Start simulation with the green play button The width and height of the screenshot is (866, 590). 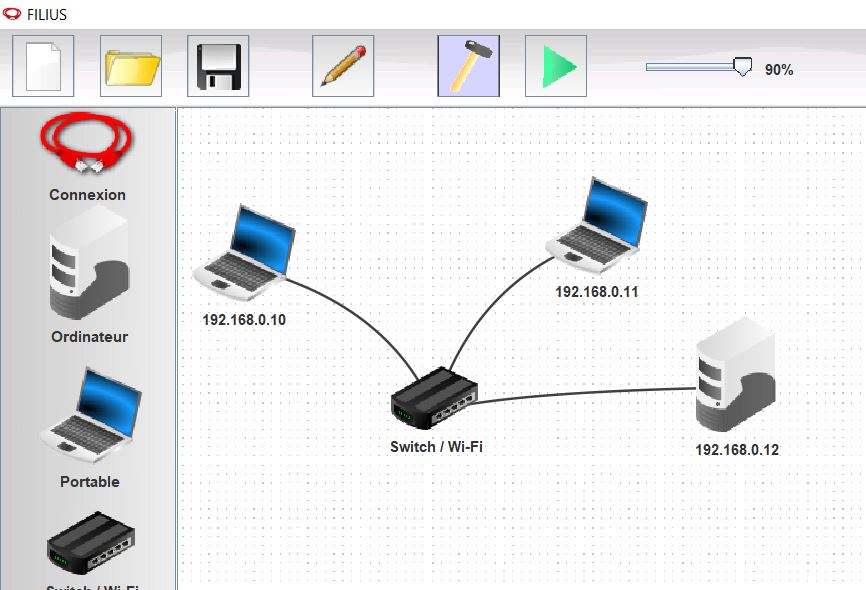click(x=556, y=66)
